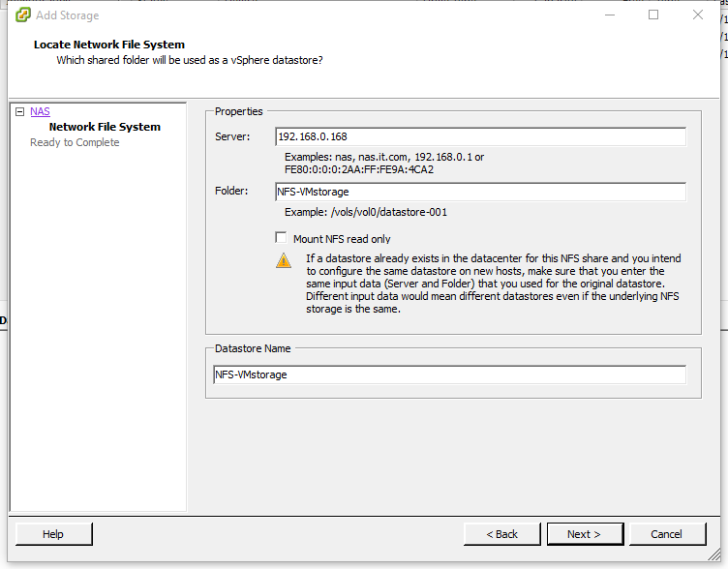Viewport: 728px width, 569px height.
Task: Click the yellow warning triangle icon
Action: (x=283, y=259)
